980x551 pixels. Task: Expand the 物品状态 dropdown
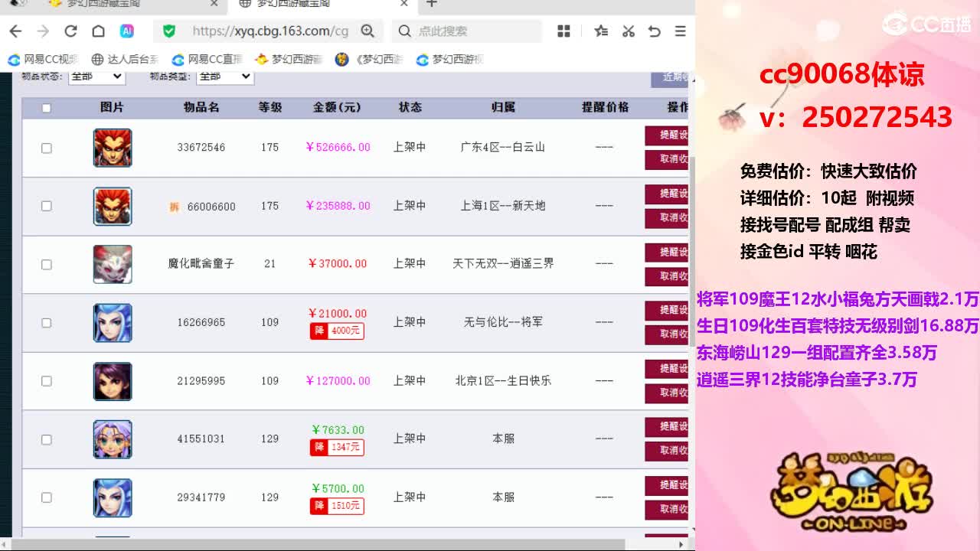(x=96, y=77)
